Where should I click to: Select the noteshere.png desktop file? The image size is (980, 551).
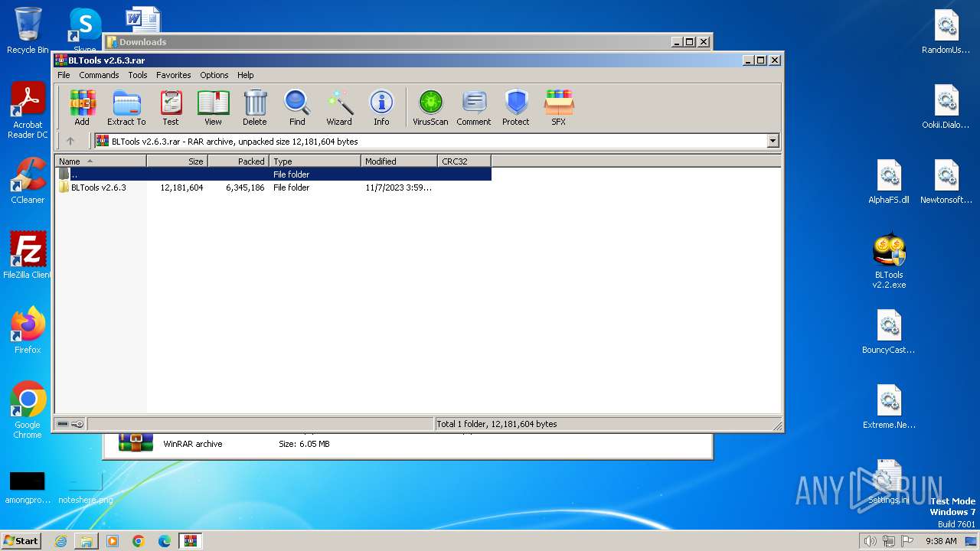coord(85,487)
